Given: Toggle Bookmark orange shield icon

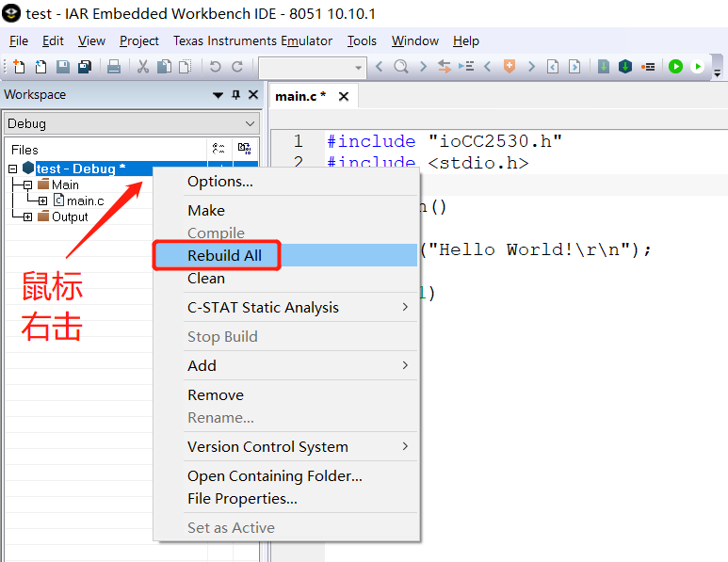Looking at the screenshot, I should pyautogui.click(x=510, y=67).
